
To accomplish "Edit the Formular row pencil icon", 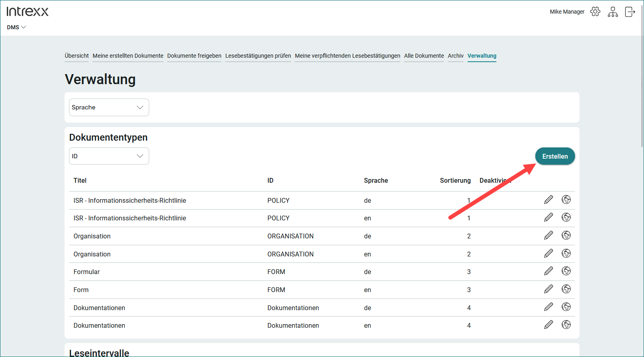I will [x=549, y=271].
